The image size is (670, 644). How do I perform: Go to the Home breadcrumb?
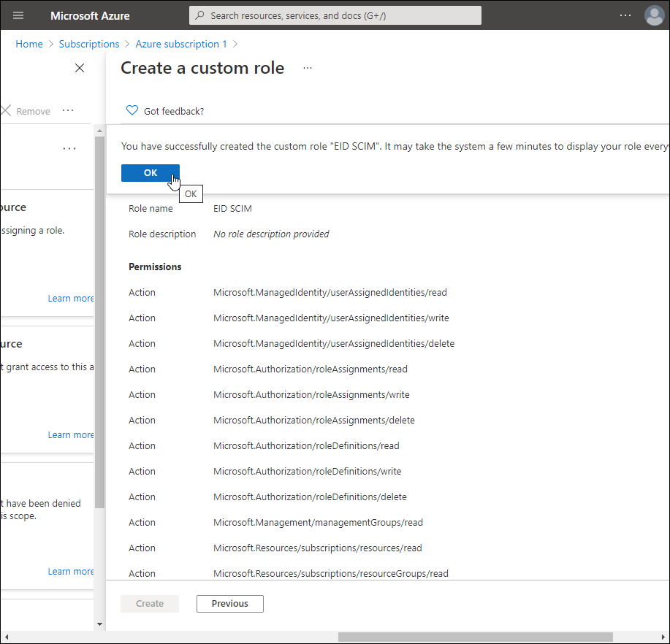coord(29,44)
